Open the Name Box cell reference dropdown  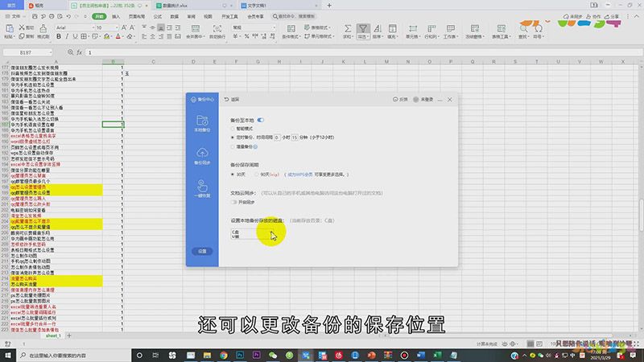(51, 52)
